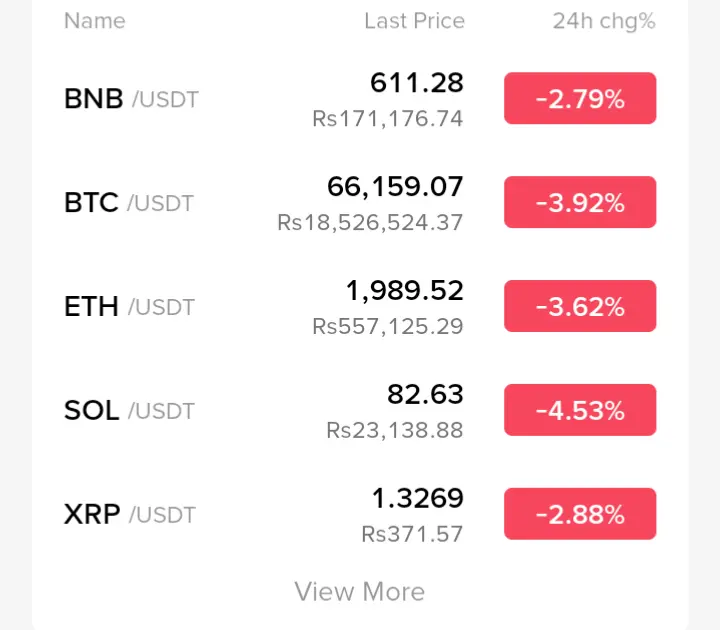This screenshot has height=630, width=720.
Task: Select the XRP price 1.3269
Action: 418,498
